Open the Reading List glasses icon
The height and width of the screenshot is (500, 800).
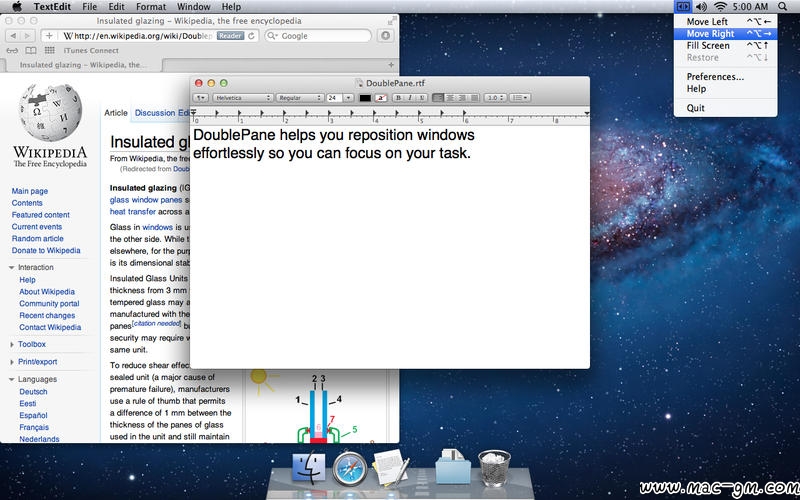click(12, 51)
